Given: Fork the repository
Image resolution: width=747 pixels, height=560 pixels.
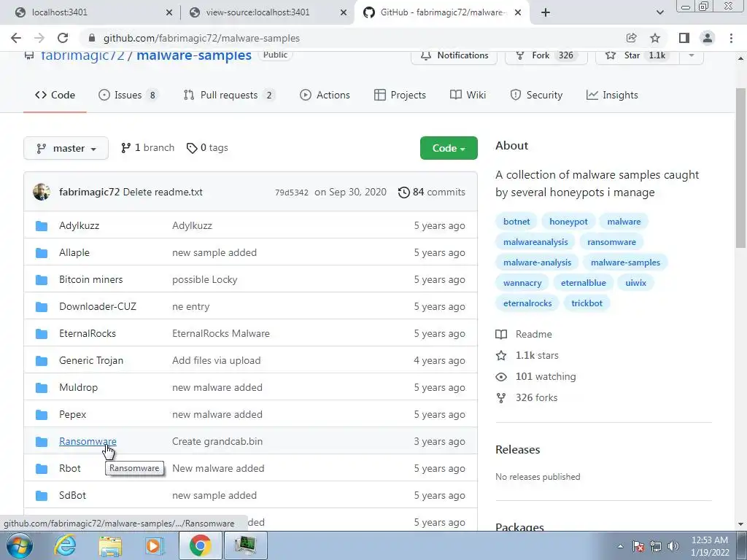Looking at the screenshot, I should click(x=546, y=55).
